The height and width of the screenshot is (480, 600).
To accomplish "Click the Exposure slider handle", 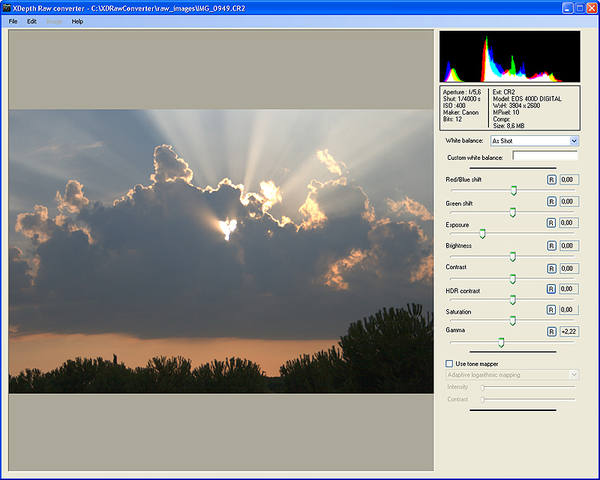I will [482, 233].
